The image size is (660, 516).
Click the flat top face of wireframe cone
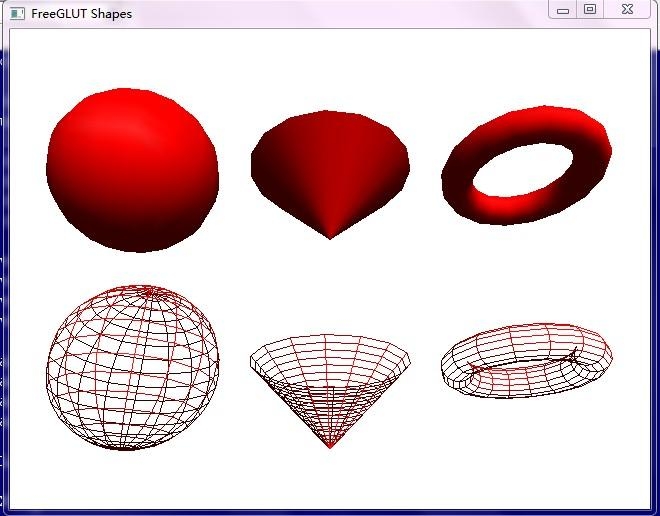coord(330,348)
